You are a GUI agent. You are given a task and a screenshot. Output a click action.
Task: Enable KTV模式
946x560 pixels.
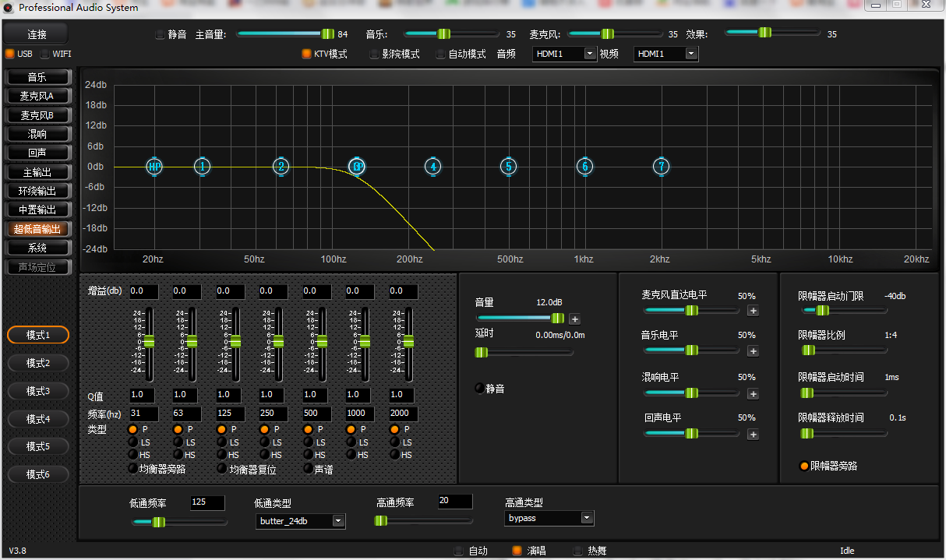[306, 55]
